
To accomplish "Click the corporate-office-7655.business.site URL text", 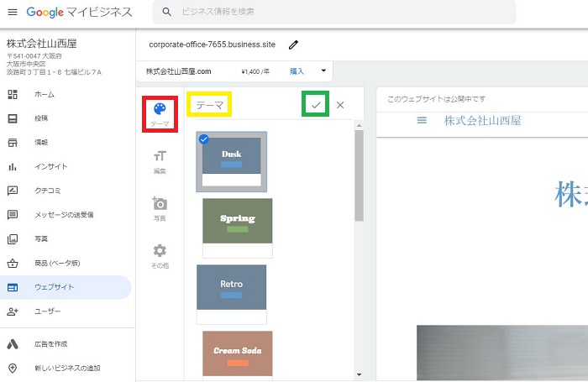I will pos(212,44).
